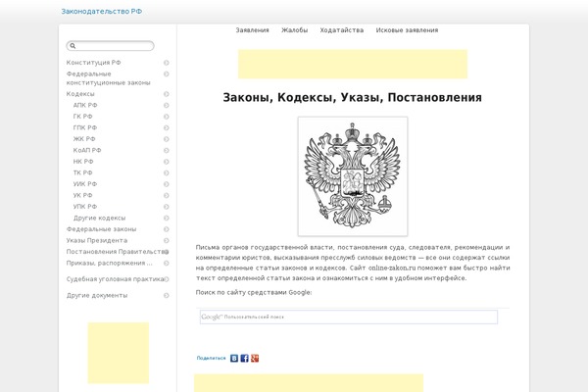Open ГПК РФ code

[x=85, y=127]
